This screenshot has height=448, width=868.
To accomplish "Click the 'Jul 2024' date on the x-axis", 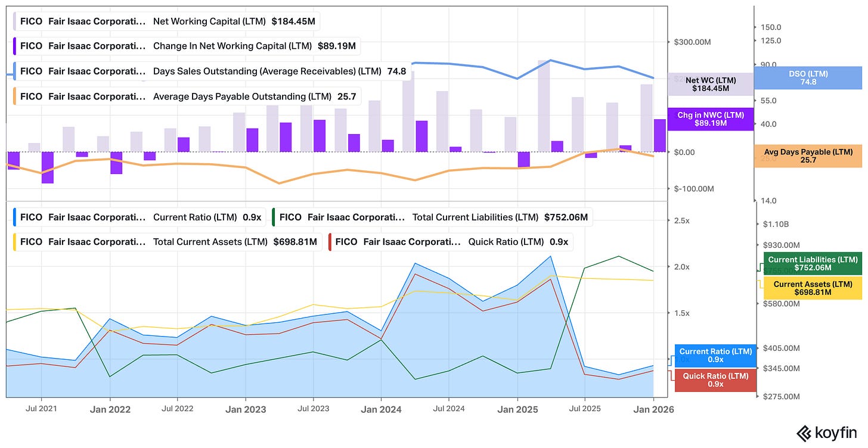I will pos(449,409).
